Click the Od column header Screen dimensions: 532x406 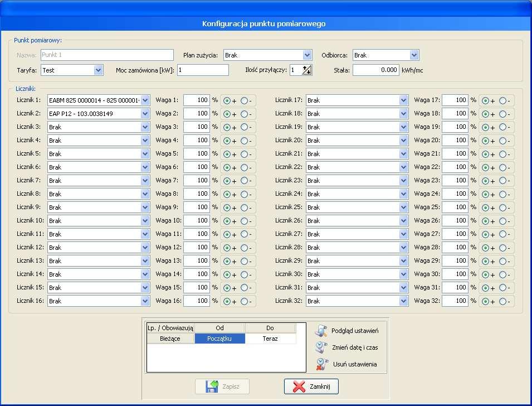coord(219,328)
